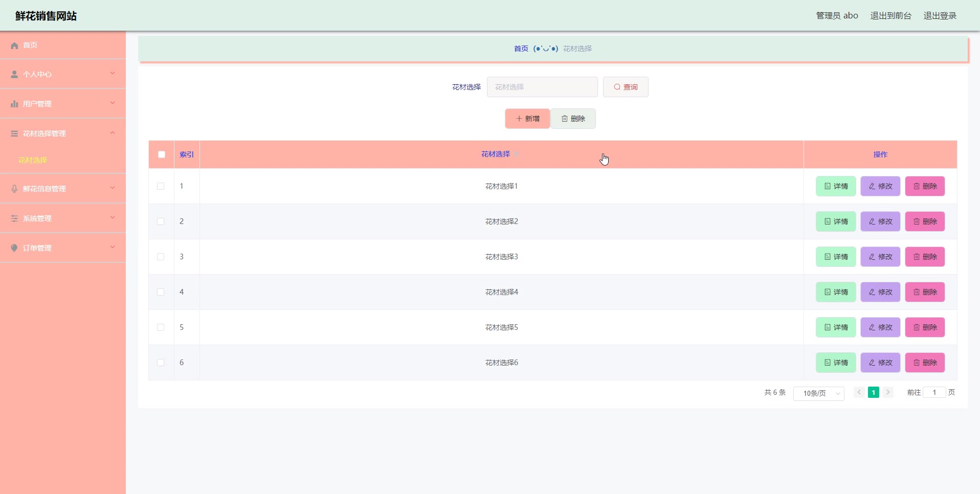The height and width of the screenshot is (494, 980).
Task: Click the 花材选择 search input field
Action: [542, 87]
